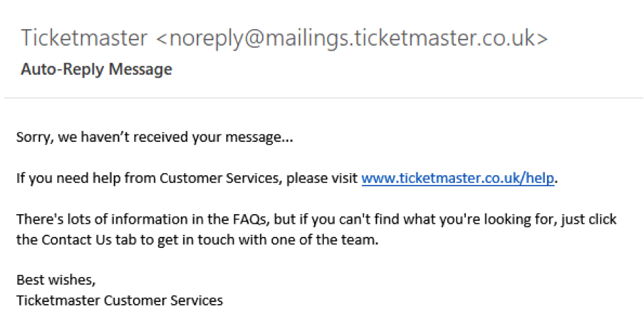Click the 'Sorry, we haven't received' sentence
Screen dimensions: 644x329
[155, 137]
